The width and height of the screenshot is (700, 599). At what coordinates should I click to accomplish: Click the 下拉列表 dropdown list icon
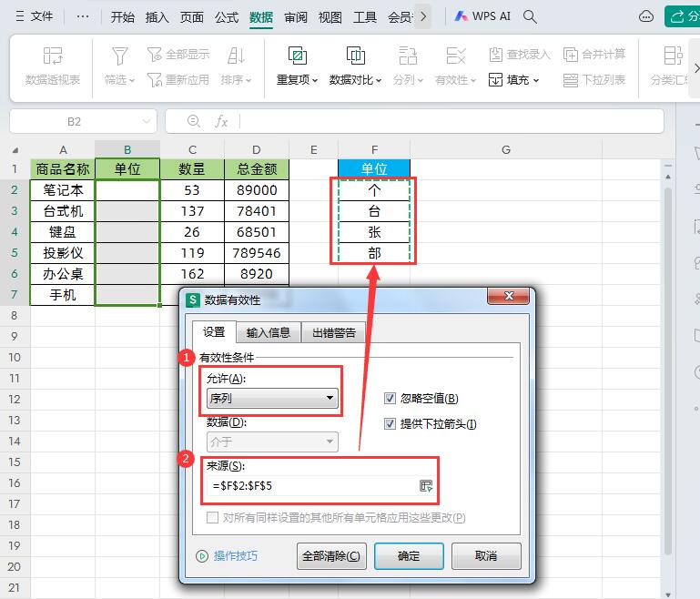pyautogui.click(x=594, y=80)
